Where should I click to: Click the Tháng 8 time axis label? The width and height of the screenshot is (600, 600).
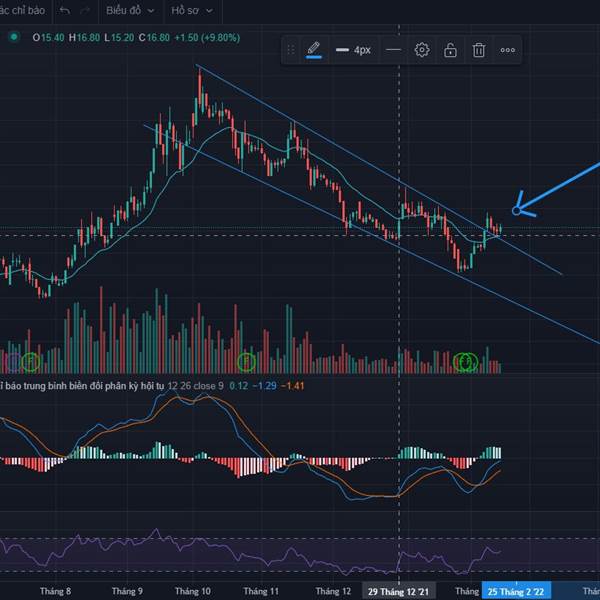(55, 591)
